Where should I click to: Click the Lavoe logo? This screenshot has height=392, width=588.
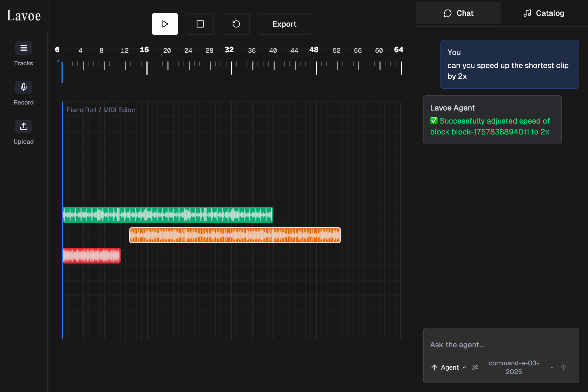pos(24,16)
